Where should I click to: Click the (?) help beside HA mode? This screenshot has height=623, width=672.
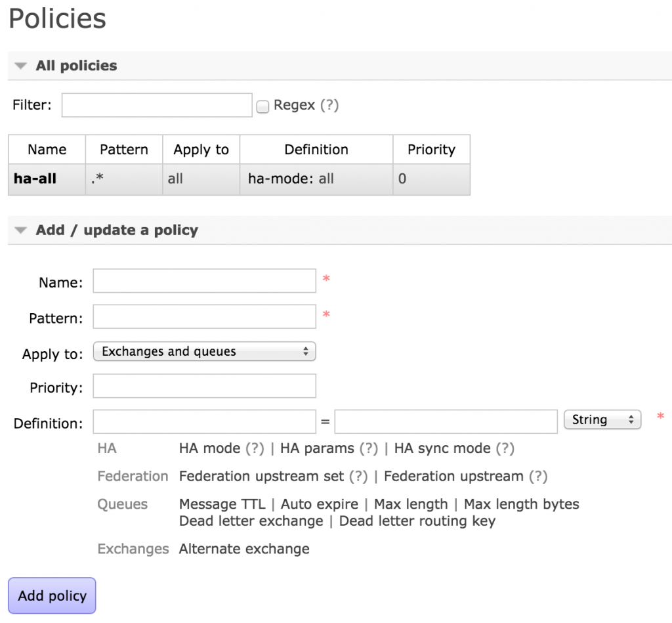pyautogui.click(x=255, y=448)
